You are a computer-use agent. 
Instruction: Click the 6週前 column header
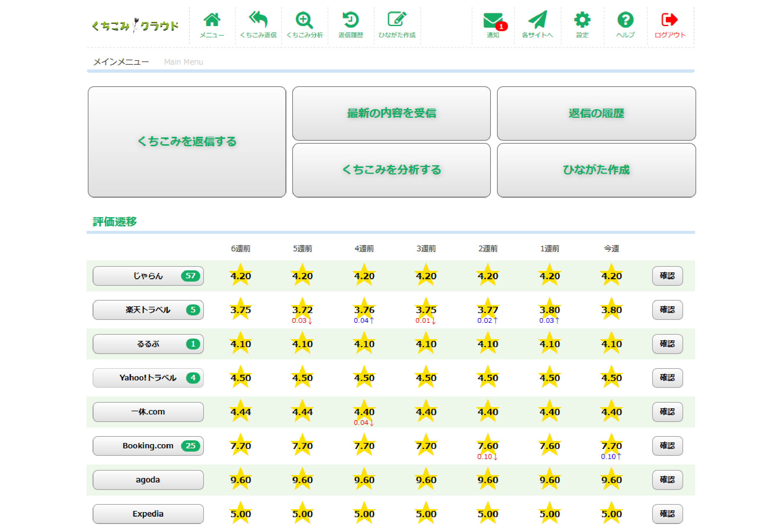(x=241, y=249)
